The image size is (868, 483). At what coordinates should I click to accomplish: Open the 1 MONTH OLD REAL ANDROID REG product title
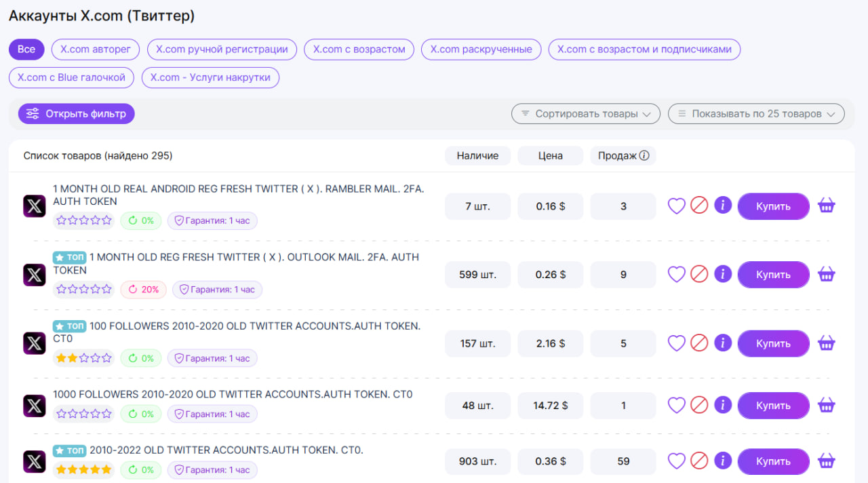[239, 195]
